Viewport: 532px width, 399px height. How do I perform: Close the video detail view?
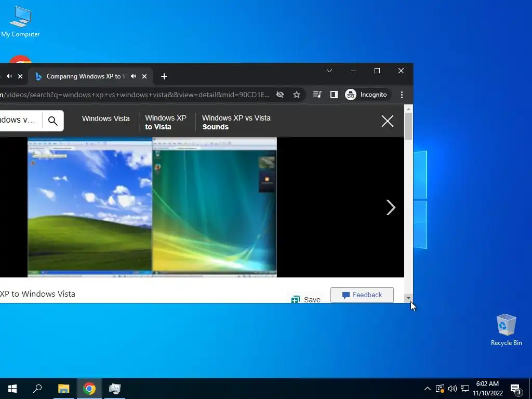(388, 121)
